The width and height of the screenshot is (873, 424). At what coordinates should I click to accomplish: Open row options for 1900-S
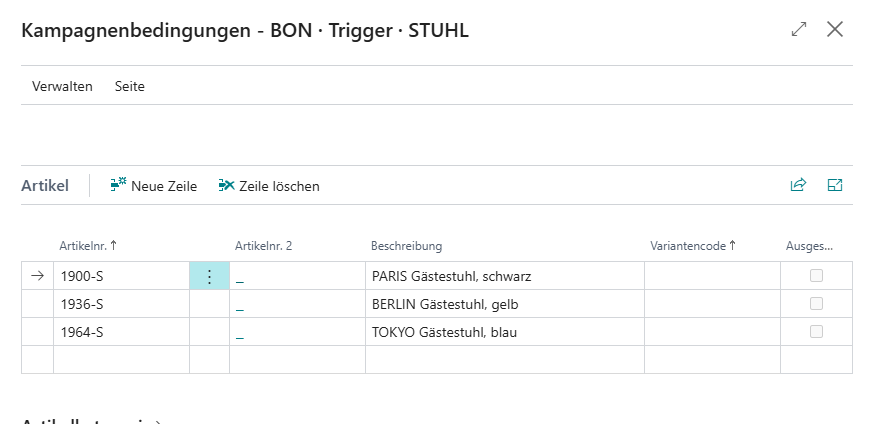click(209, 276)
